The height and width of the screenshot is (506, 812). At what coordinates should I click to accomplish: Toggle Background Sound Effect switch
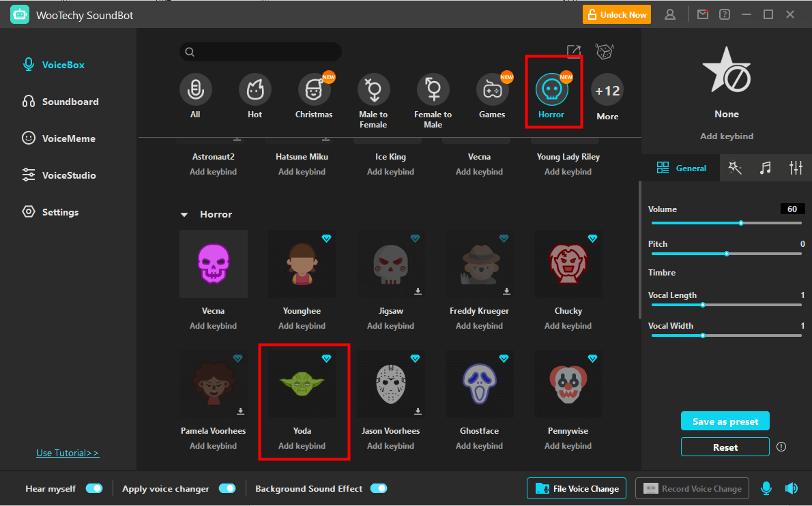click(x=379, y=488)
